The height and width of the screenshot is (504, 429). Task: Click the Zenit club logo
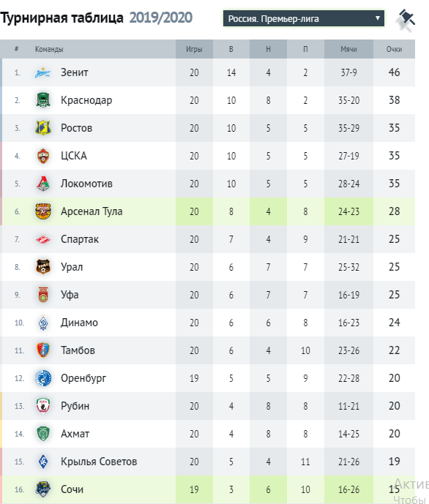[x=42, y=72]
